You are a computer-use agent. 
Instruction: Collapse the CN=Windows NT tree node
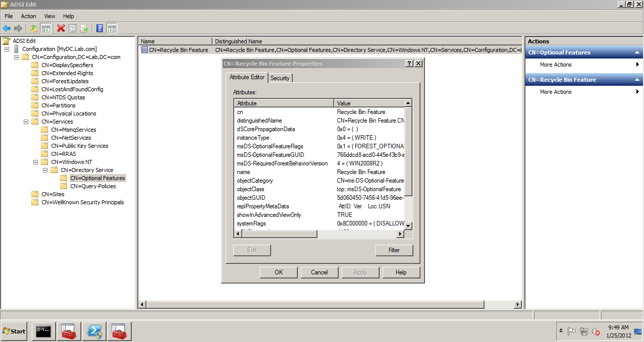click(x=36, y=161)
